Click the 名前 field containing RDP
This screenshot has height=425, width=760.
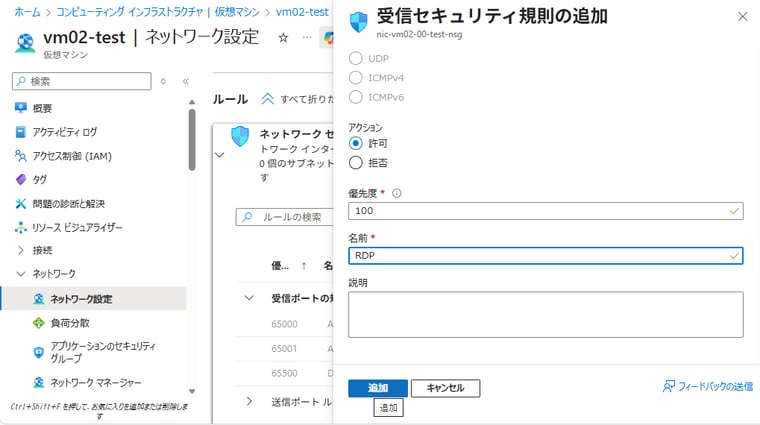(x=545, y=255)
